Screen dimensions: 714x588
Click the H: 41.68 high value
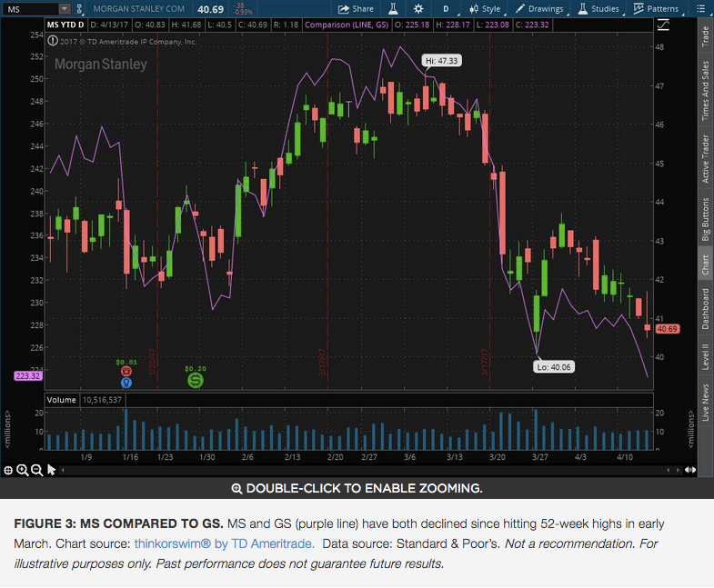tap(186, 25)
